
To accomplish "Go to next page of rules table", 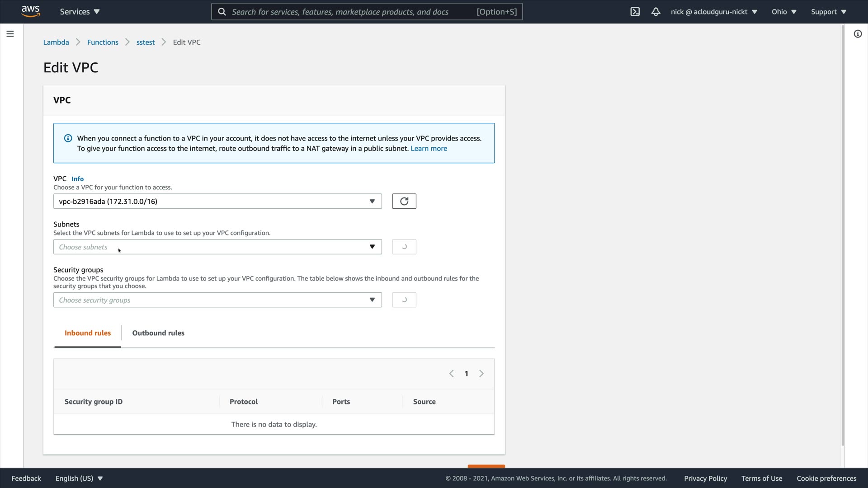I will 481,374.
